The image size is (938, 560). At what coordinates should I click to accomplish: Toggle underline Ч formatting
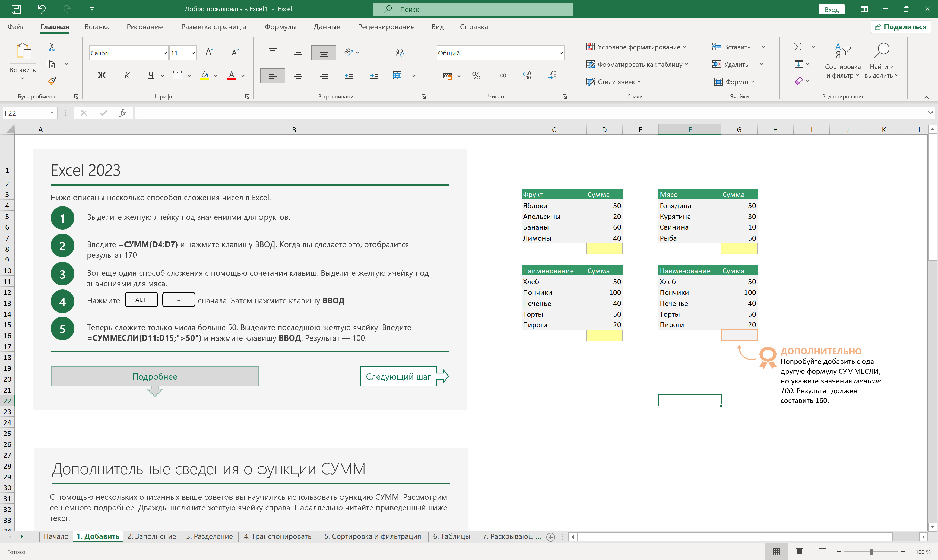point(151,75)
